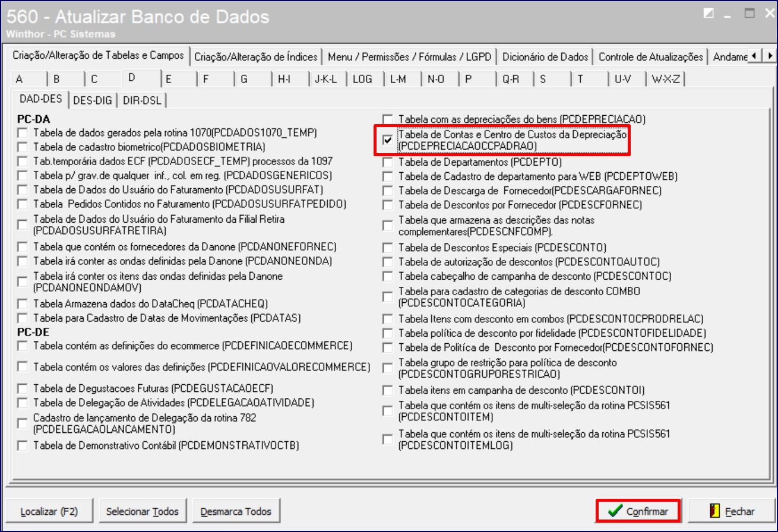Click Selecionar Todos button
Screen dimensions: 778x532
click(x=142, y=511)
